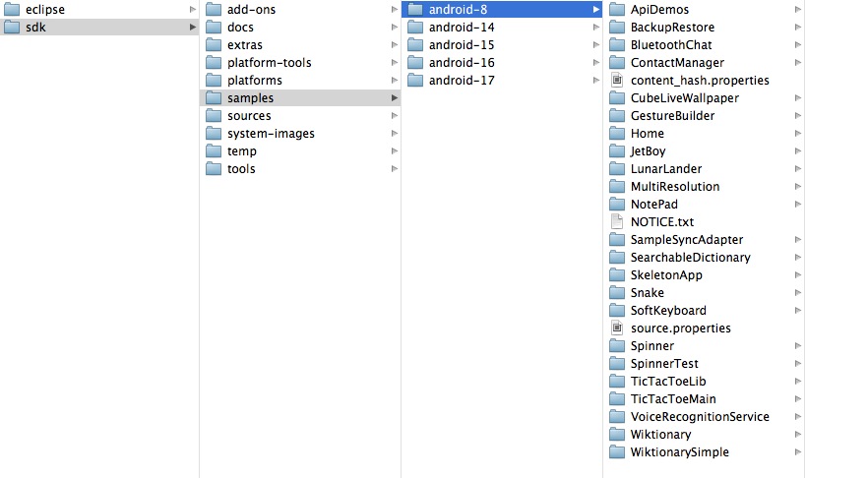Screen dimensions: 868x478
Task: Expand the Spinner folder arrow
Action: point(798,346)
